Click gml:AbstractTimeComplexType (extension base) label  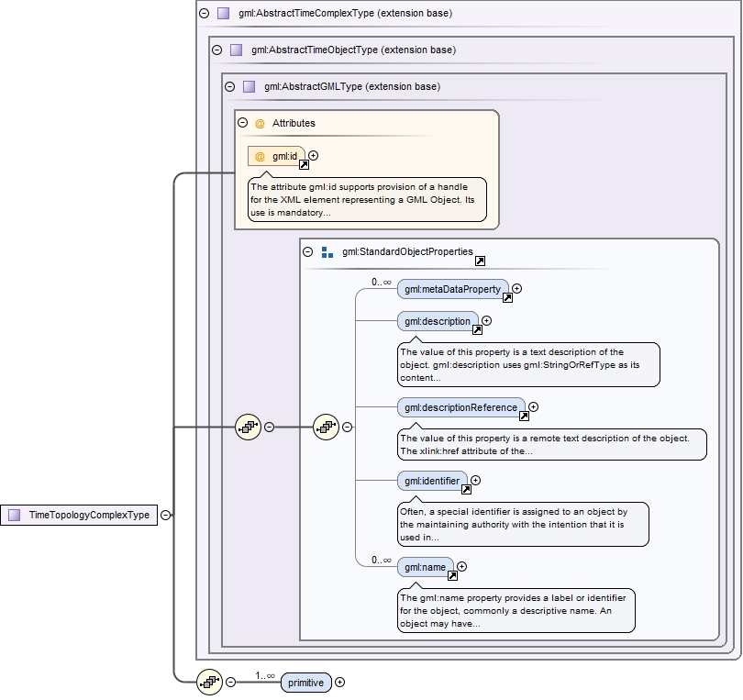pos(346,13)
